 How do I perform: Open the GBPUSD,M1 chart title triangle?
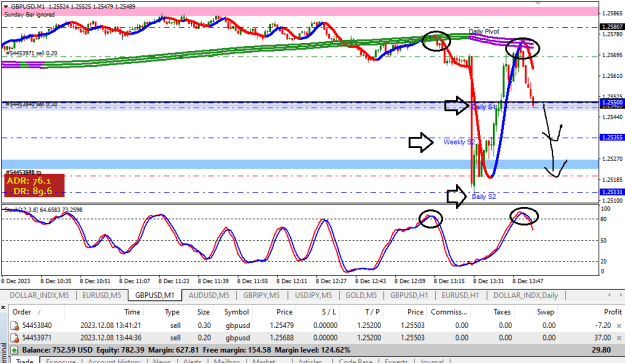[x=5, y=6]
